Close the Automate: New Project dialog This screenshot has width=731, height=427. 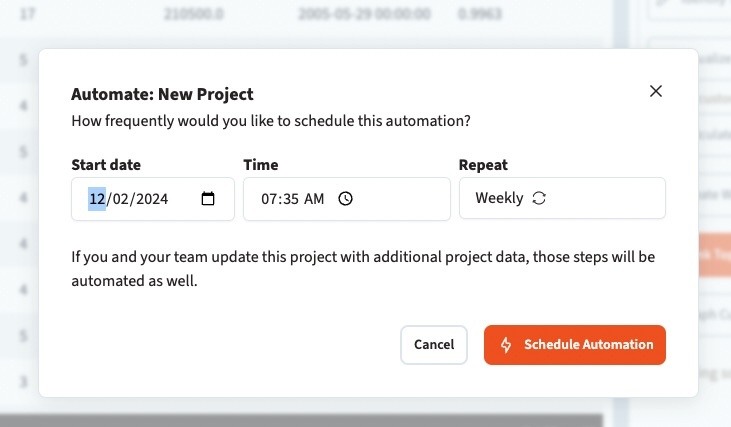[x=656, y=91]
